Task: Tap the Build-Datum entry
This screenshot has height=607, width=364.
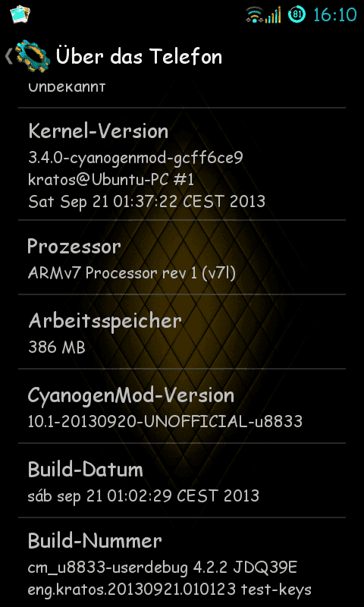Action: coord(182,480)
